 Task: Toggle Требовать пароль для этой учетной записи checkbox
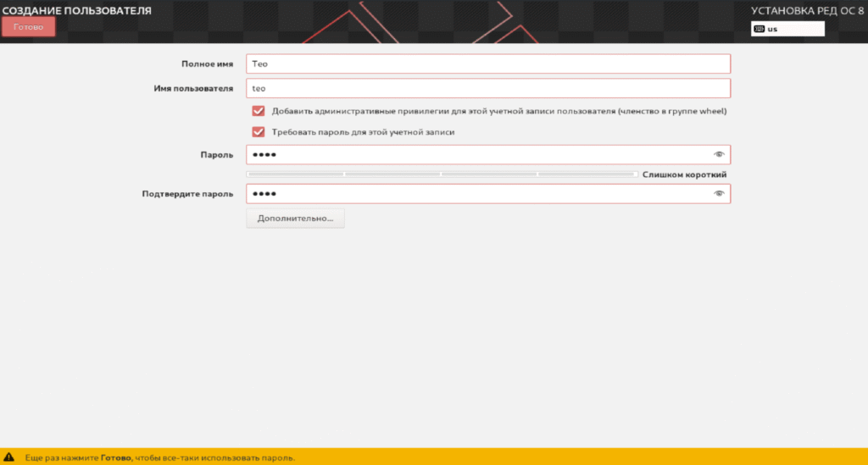[258, 132]
